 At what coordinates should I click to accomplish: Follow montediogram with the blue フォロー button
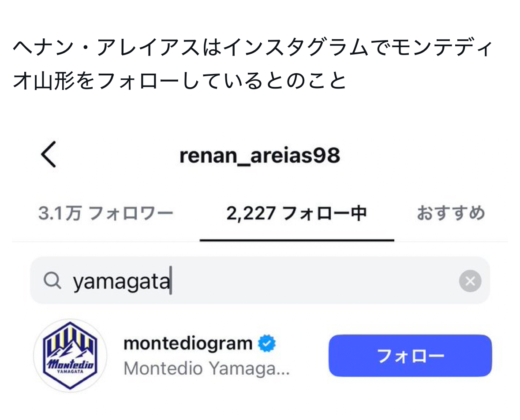pyautogui.click(x=410, y=356)
